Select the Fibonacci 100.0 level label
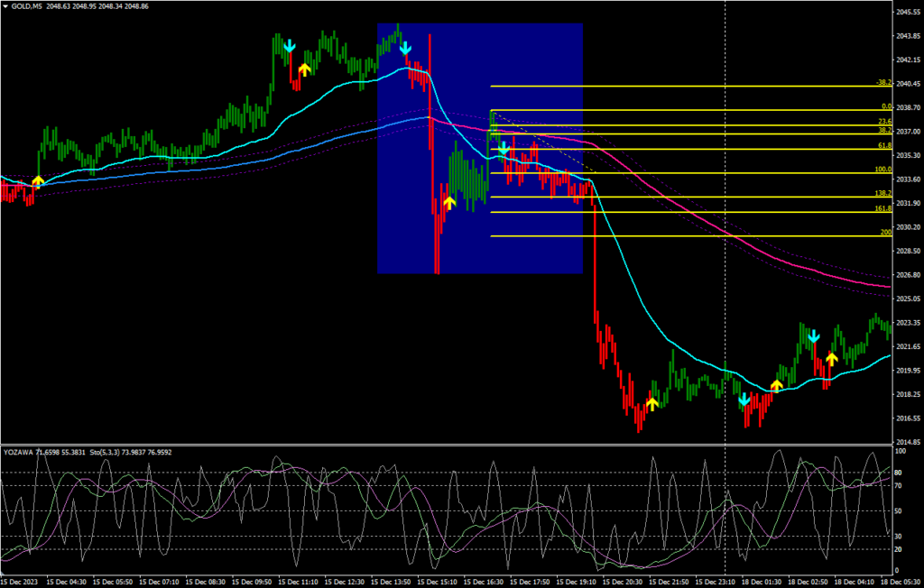The width and height of the screenshot is (924, 588). tap(882, 169)
